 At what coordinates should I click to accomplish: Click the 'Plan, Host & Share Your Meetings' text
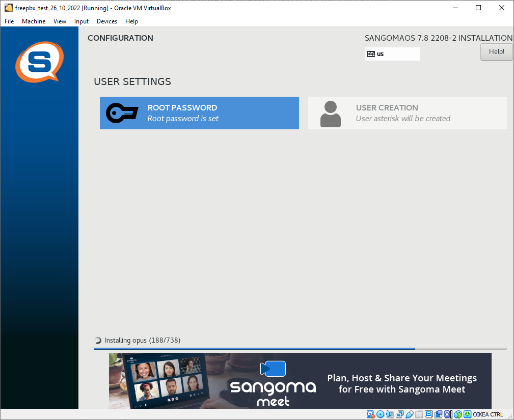tap(402, 378)
